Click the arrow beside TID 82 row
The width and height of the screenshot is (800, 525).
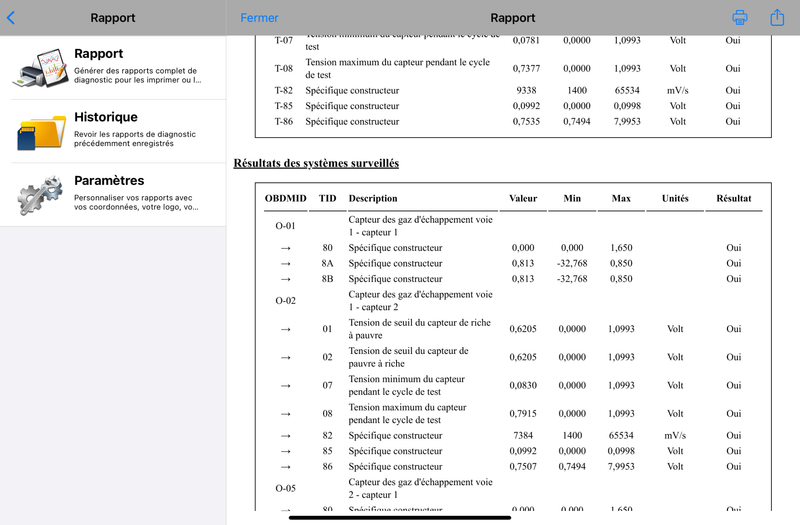click(x=286, y=436)
